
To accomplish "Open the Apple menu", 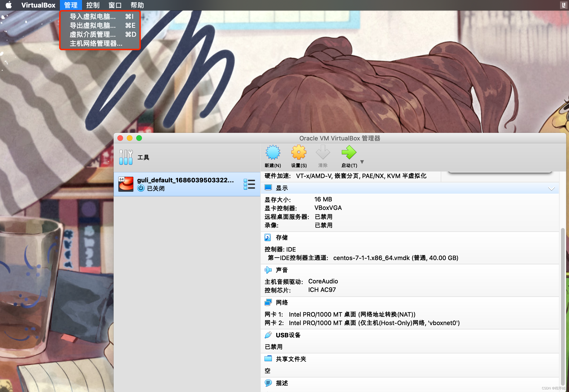I will pyautogui.click(x=8, y=5).
